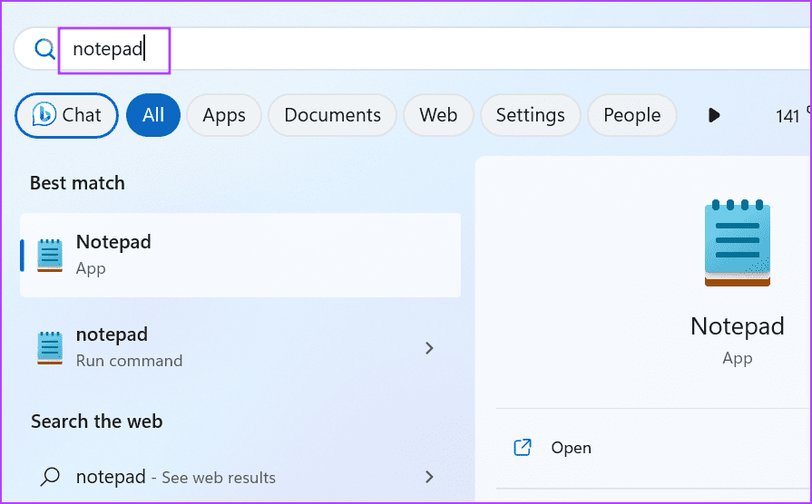Show more filters with the arrow
Viewport: 812px width, 504px height.
[x=714, y=115]
